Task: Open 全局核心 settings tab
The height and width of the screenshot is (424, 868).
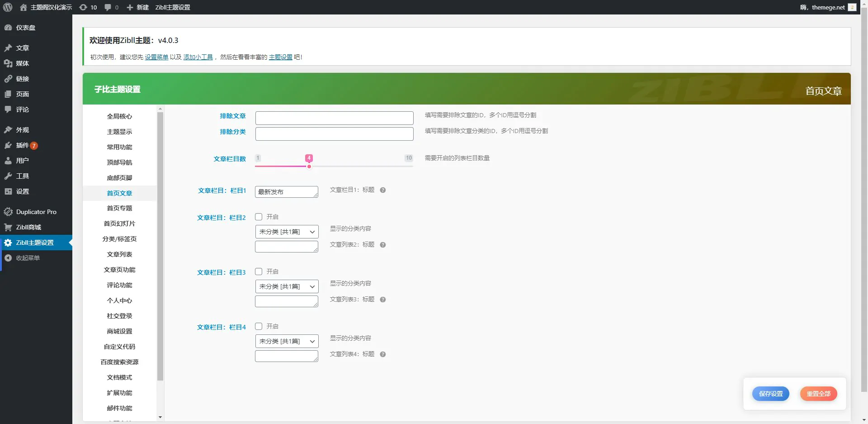Action: (x=119, y=116)
